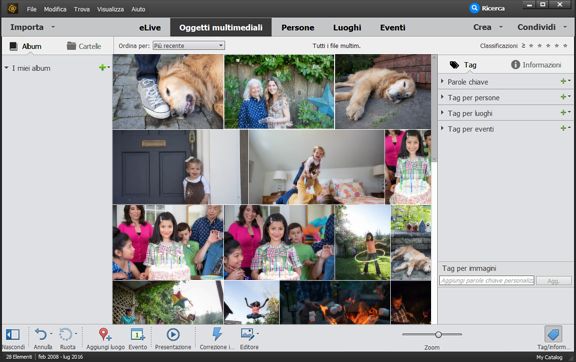Add new Tag per eventi plus
576x362 pixels.
[x=564, y=129]
